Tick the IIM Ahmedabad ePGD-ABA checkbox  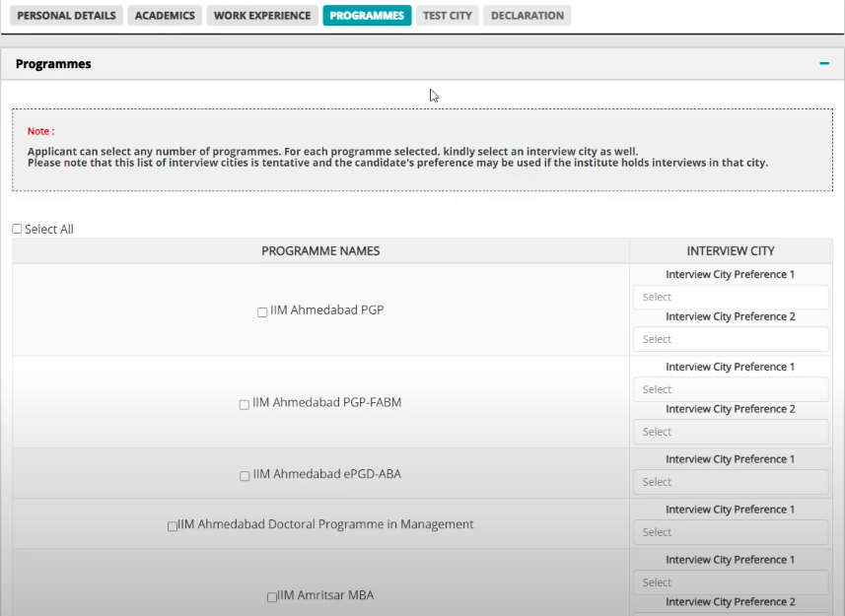pyautogui.click(x=245, y=476)
